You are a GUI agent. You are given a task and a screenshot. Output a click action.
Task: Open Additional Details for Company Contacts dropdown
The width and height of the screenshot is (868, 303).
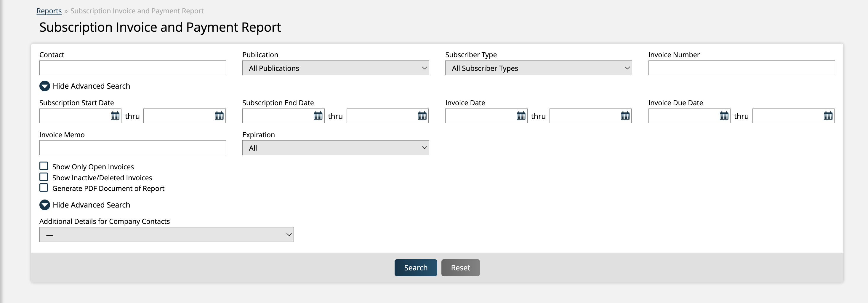click(166, 235)
